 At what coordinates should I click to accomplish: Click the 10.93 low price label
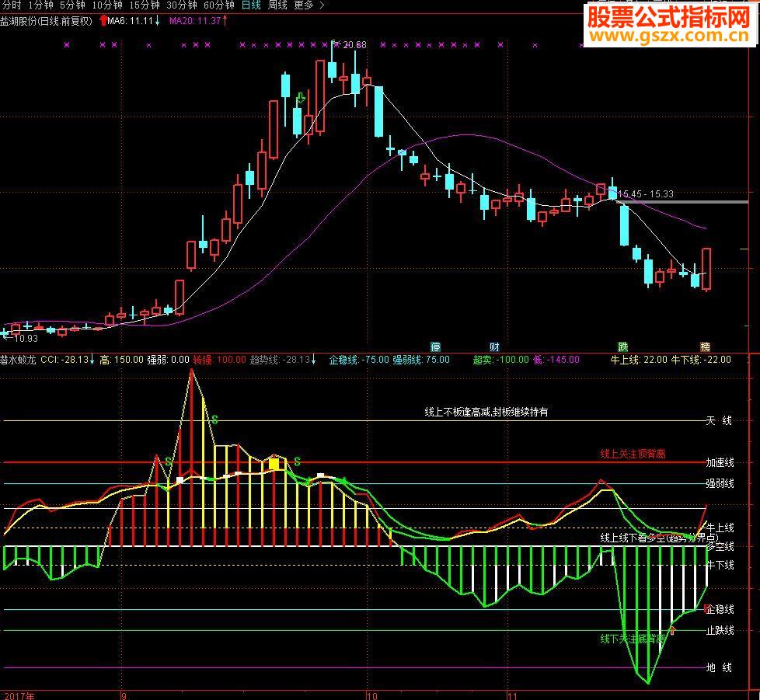26,338
